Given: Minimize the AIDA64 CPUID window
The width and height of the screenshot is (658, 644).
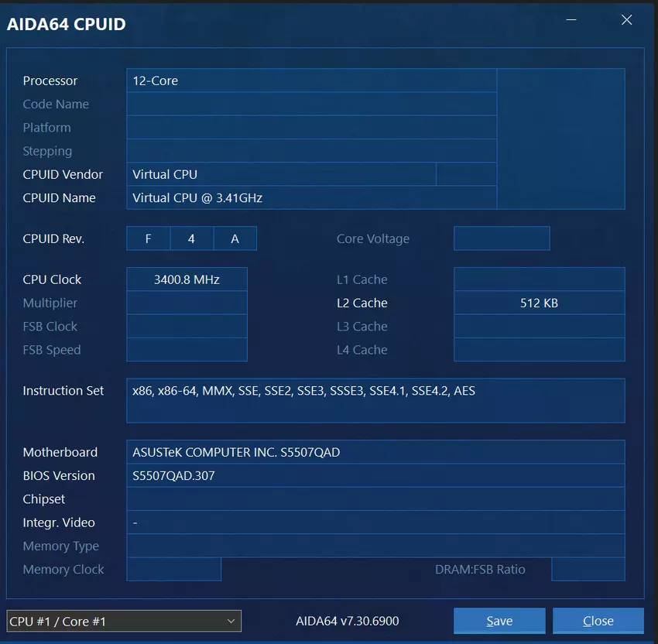Looking at the screenshot, I should coord(571,20).
